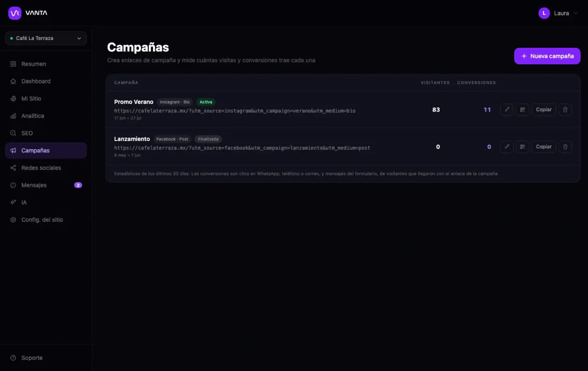Show QR code for Lanzamiento campaign

pos(522,147)
